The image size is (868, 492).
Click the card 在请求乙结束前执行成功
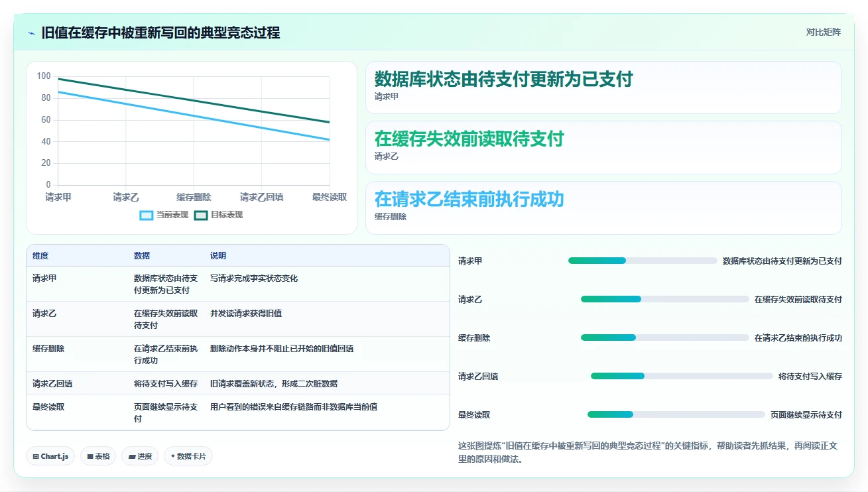pos(603,208)
